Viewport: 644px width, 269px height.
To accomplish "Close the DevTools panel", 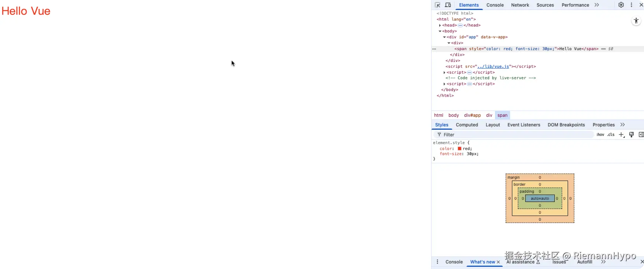I will pyautogui.click(x=641, y=5).
